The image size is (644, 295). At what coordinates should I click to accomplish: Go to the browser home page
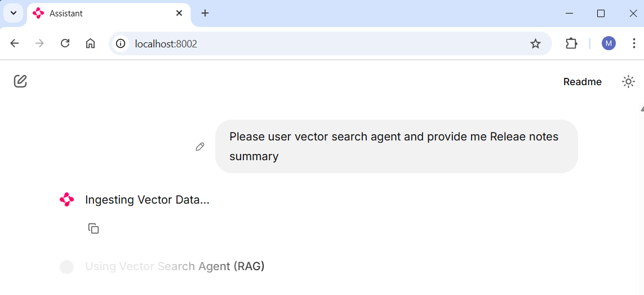pyautogui.click(x=90, y=43)
